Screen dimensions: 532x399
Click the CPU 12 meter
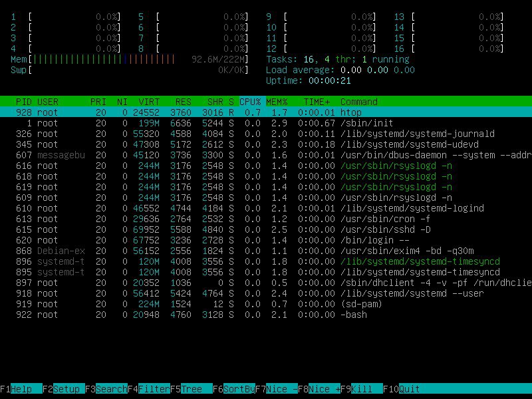click(321, 49)
